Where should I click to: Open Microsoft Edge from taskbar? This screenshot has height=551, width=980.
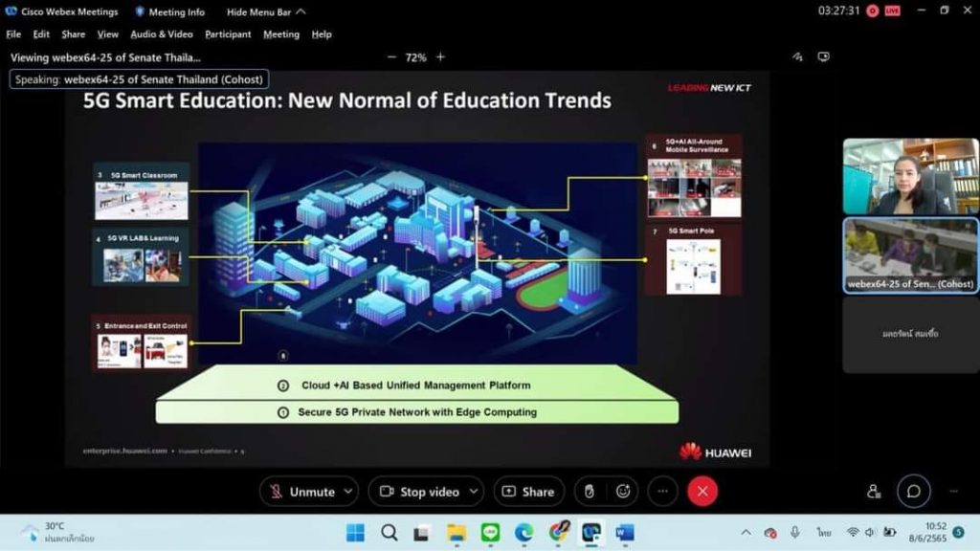coord(523,533)
